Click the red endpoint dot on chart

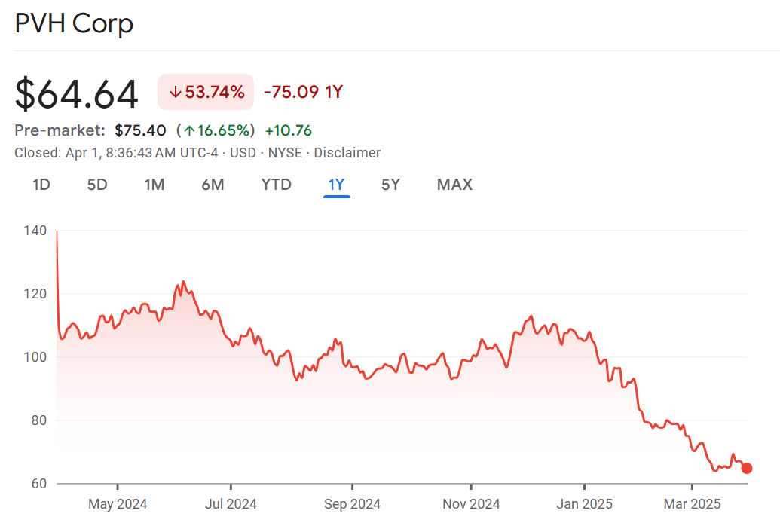tap(747, 468)
